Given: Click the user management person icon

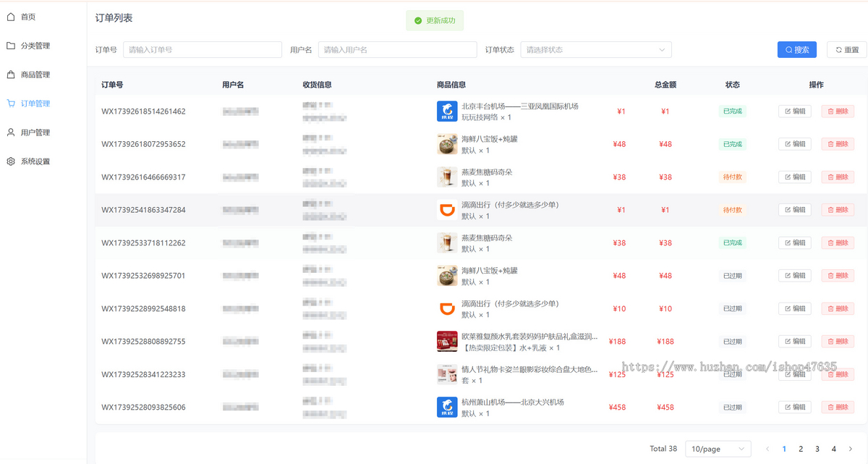Looking at the screenshot, I should pyautogui.click(x=11, y=132).
